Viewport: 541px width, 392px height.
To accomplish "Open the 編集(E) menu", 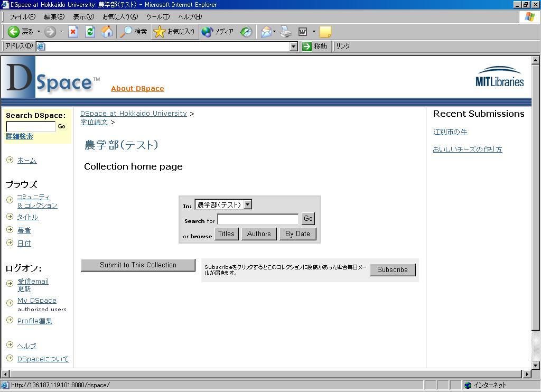I will click(x=54, y=16).
